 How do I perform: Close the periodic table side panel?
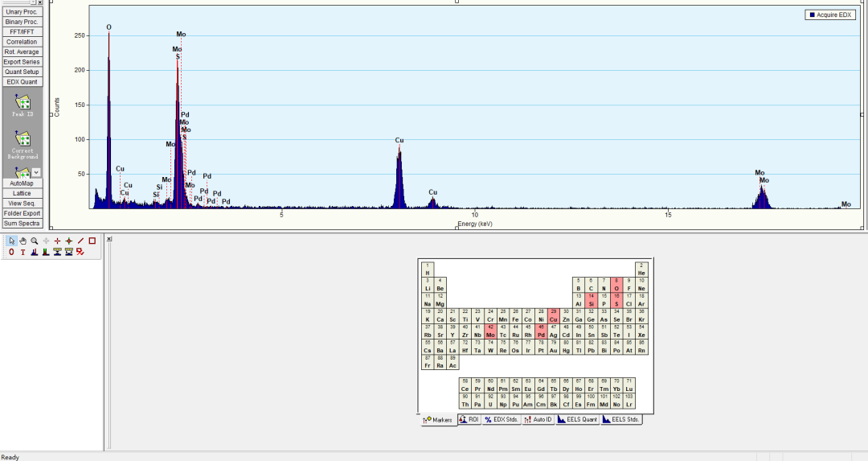(109, 239)
